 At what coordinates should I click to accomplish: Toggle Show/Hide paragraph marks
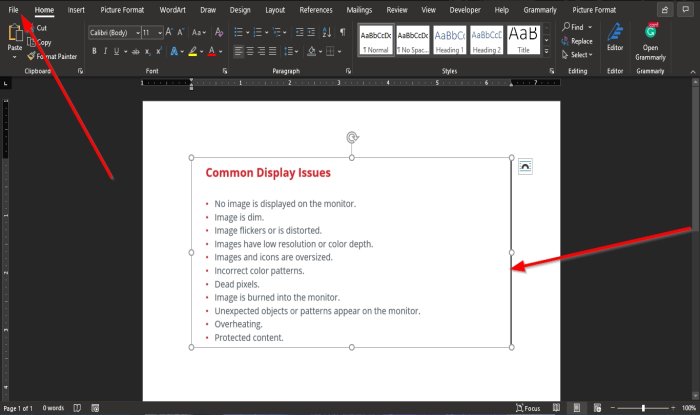(x=341, y=32)
